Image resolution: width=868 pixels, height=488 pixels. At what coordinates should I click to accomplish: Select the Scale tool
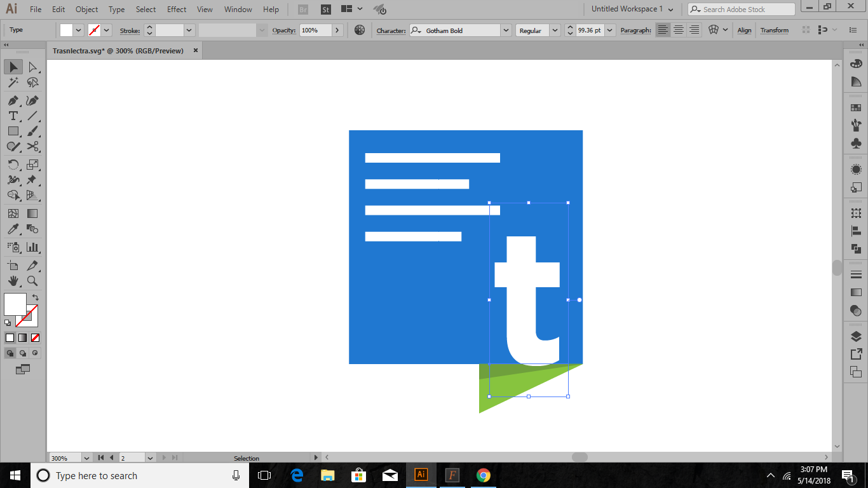pos(32,165)
